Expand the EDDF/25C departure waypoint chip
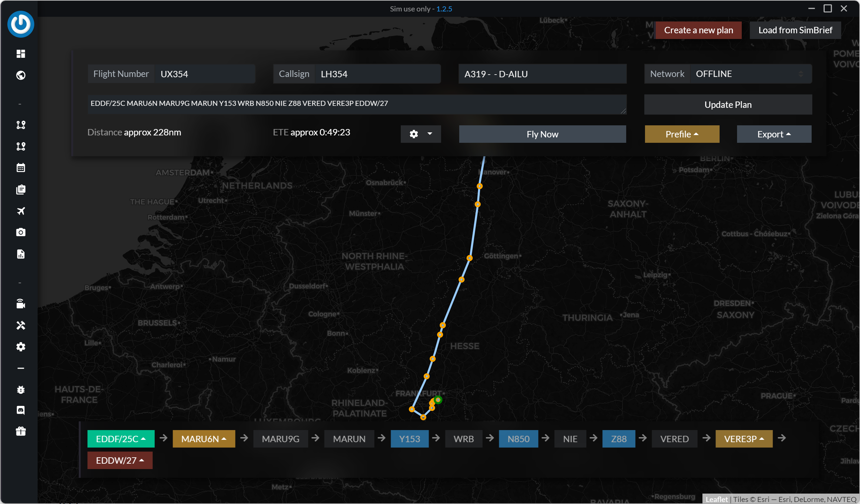 [121, 439]
